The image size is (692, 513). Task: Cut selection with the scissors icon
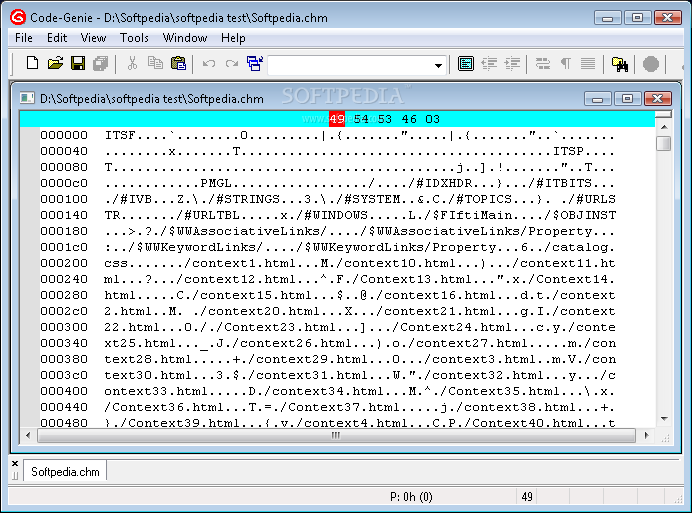click(x=132, y=64)
